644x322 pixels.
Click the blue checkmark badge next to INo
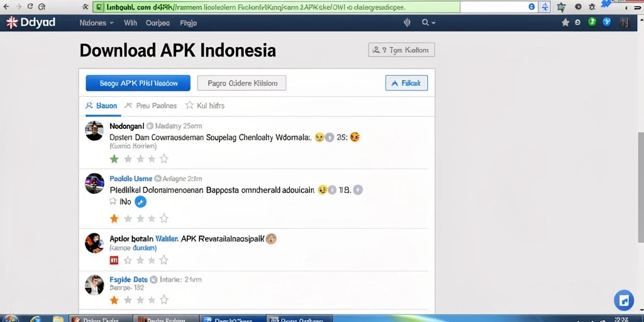click(140, 202)
